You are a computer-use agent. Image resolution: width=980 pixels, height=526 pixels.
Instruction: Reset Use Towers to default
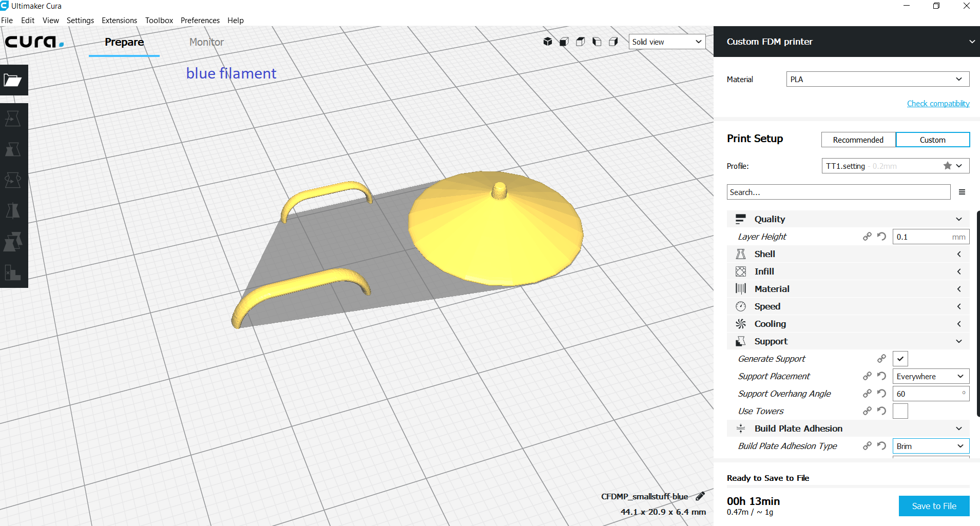tap(881, 411)
